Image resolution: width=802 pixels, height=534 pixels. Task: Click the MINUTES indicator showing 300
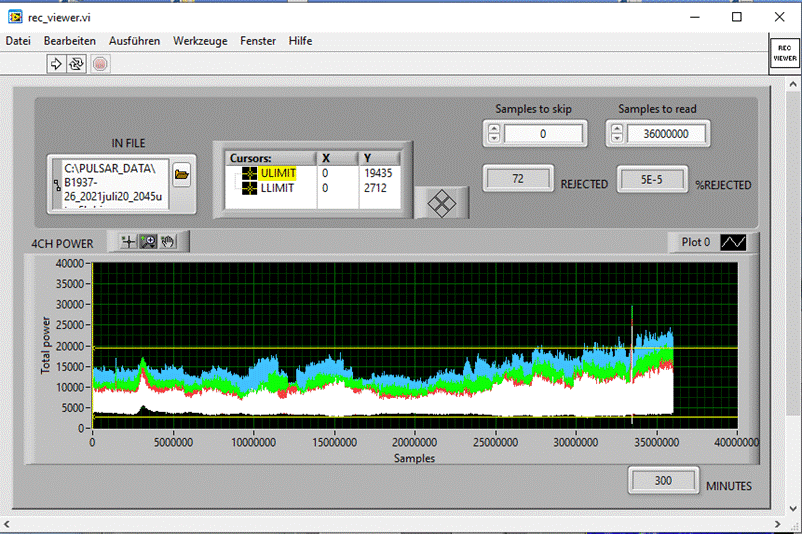663,481
